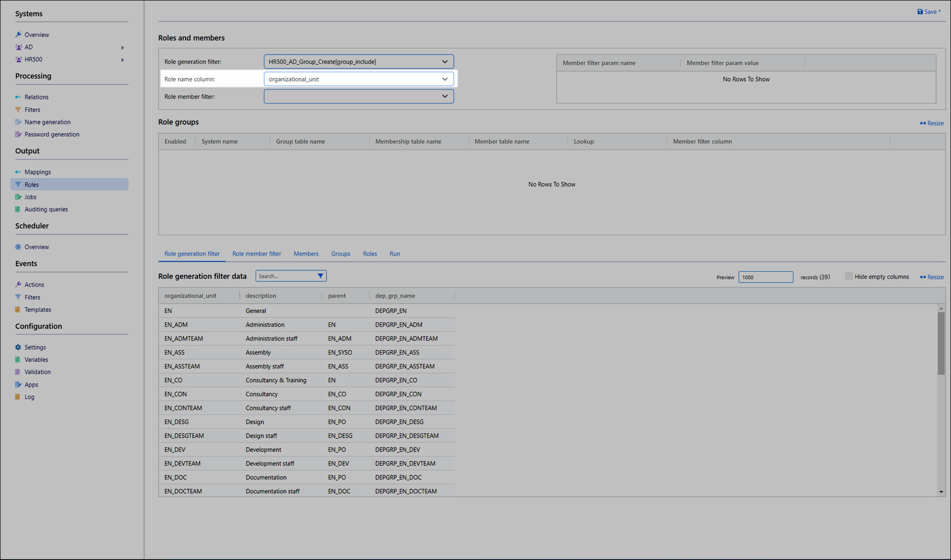Click the Save icon at top right
The height and width of the screenshot is (560, 951).
click(920, 12)
